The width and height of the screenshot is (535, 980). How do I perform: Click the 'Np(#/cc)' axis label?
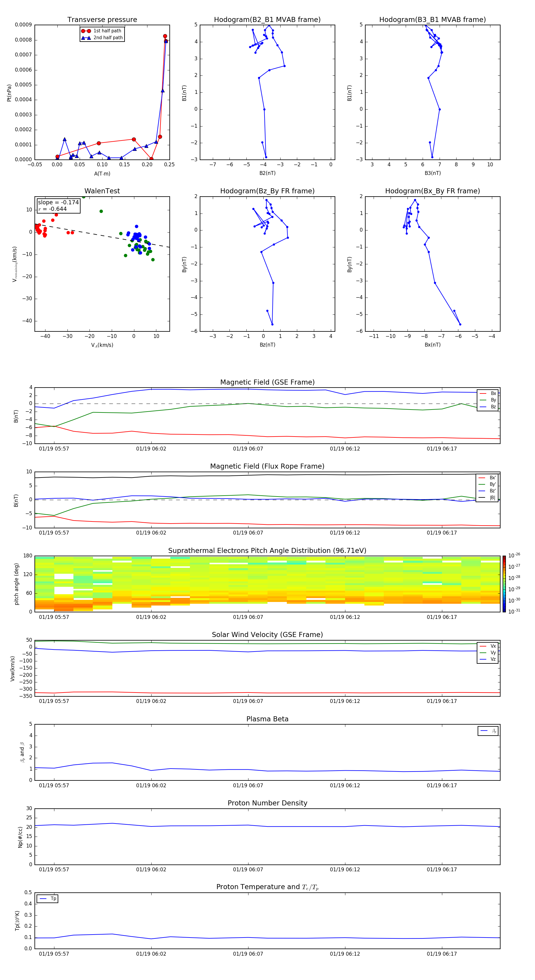click(20, 837)
